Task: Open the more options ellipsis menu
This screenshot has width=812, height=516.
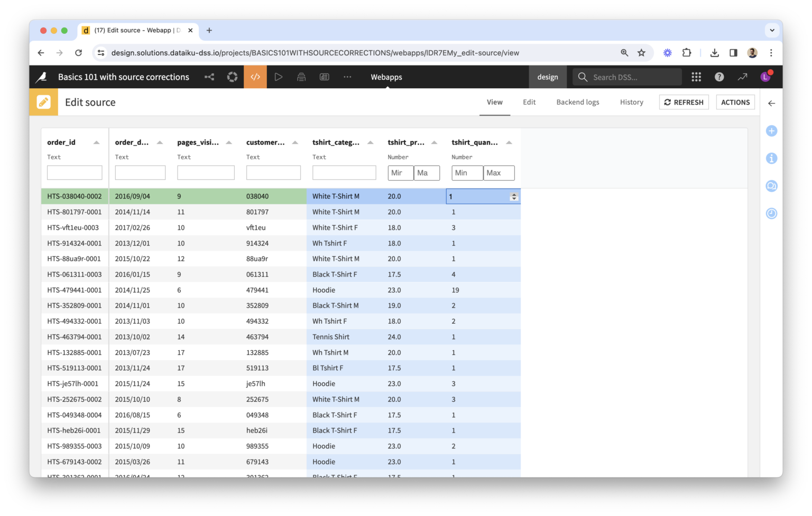Action: (347, 77)
